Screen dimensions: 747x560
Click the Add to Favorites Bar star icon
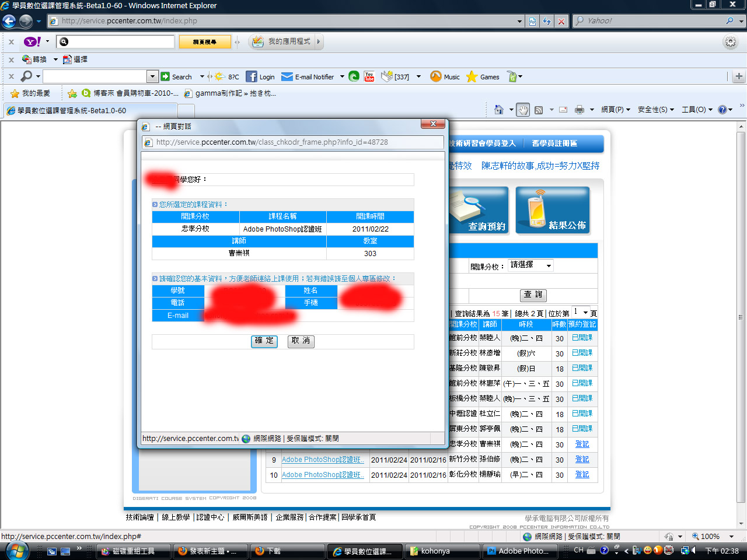click(72, 93)
